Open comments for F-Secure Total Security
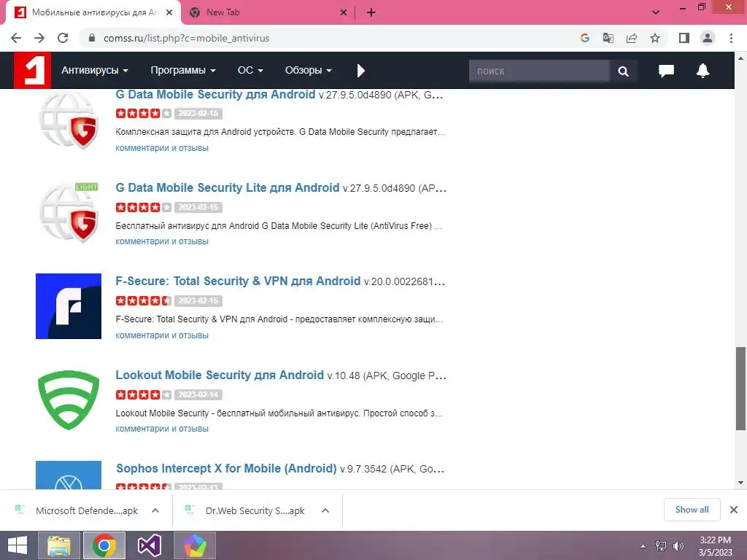747x560 pixels. [162, 335]
